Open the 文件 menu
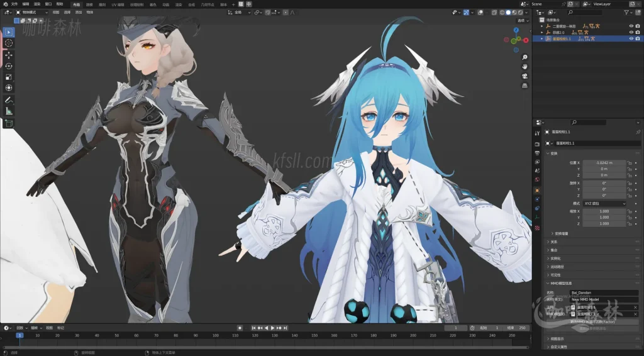Image resolution: width=644 pixels, height=356 pixels. pyautogui.click(x=14, y=4)
